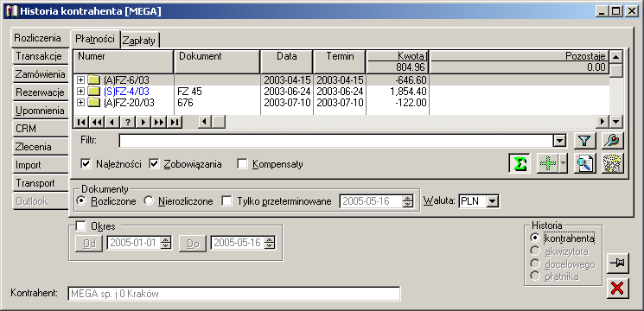Click into the Filtr input field

(335, 141)
